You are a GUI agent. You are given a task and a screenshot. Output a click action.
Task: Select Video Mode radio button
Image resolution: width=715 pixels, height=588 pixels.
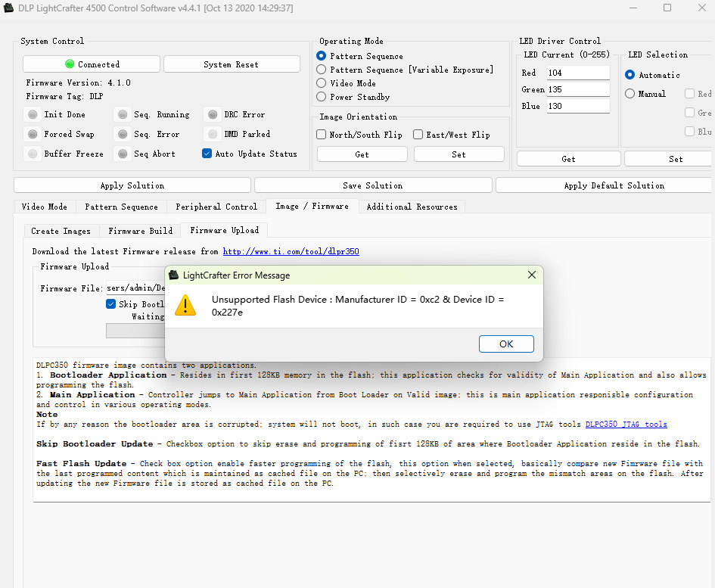click(321, 83)
